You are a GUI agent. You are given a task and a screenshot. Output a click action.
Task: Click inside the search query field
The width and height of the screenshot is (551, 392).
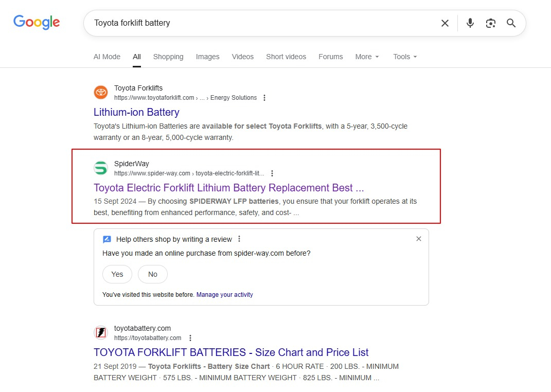tap(257, 23)
